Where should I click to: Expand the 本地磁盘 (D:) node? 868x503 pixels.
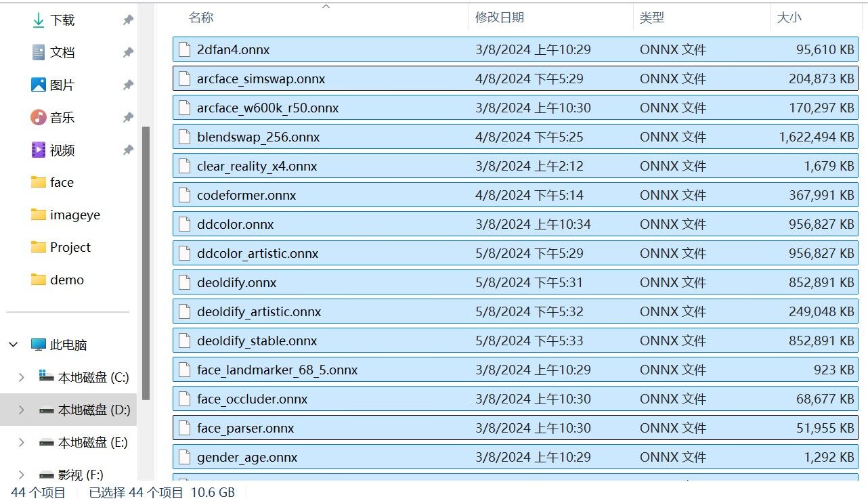pyautogui.click(x=21, y=410)
